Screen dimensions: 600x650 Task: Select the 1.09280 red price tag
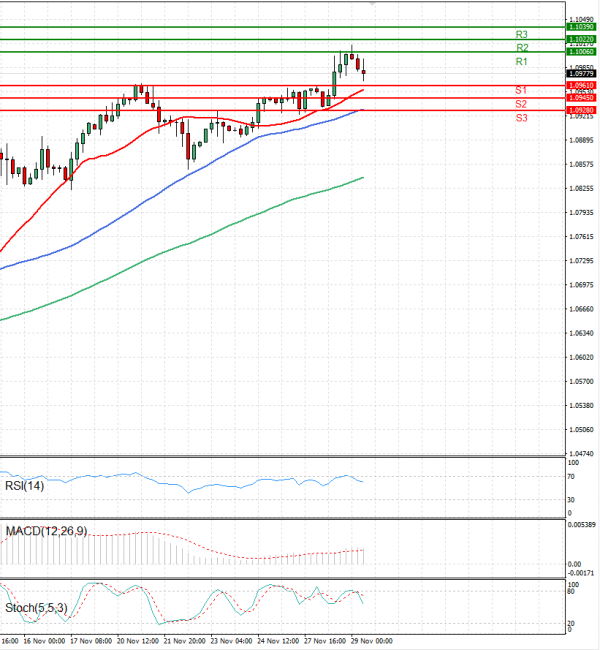[x=581, y=110]
